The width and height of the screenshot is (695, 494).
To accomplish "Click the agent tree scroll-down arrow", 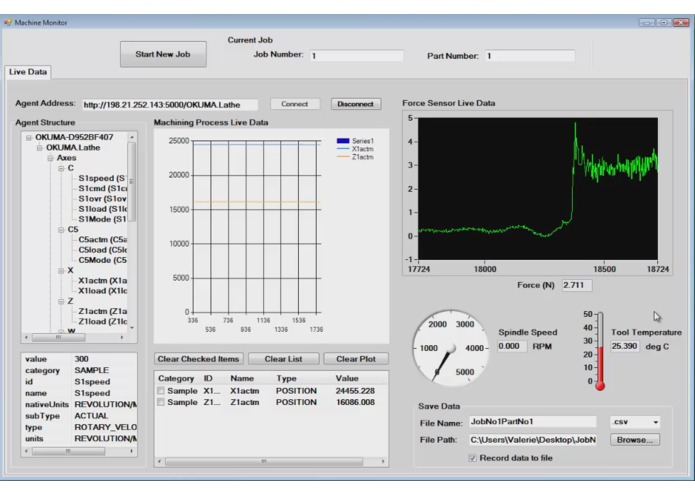I will (x=132, y=328).
